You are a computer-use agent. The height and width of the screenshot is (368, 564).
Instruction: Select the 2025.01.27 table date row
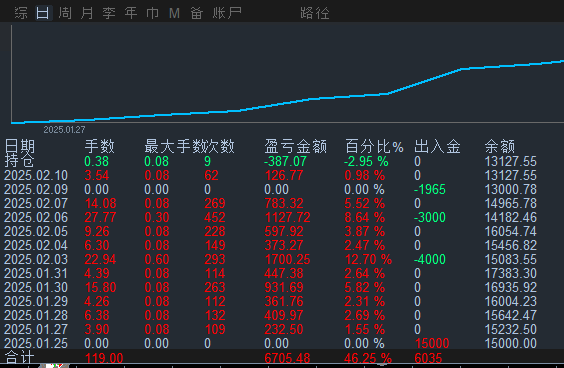pos(36,330)
